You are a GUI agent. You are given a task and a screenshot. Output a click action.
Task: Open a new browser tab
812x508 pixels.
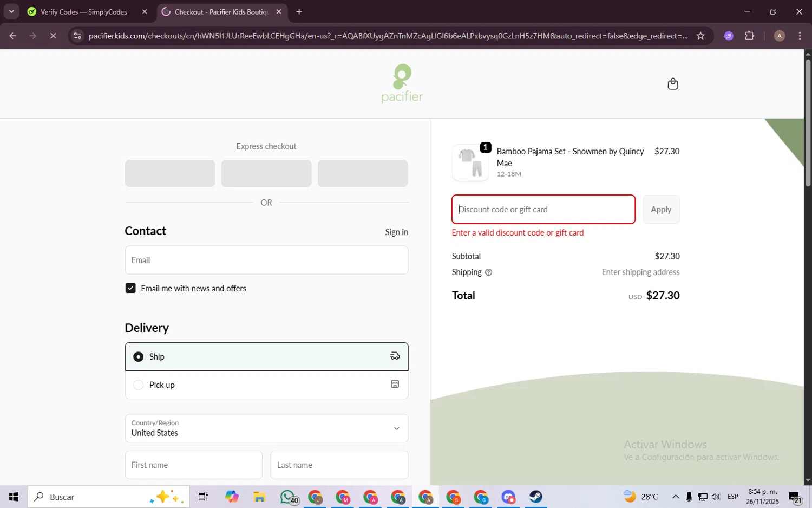(x=299, y=12)
